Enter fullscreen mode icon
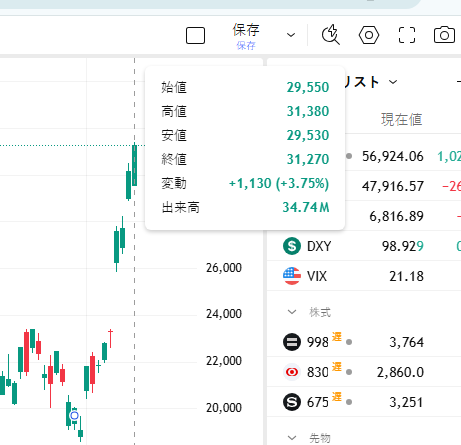 tap(407, 35)
